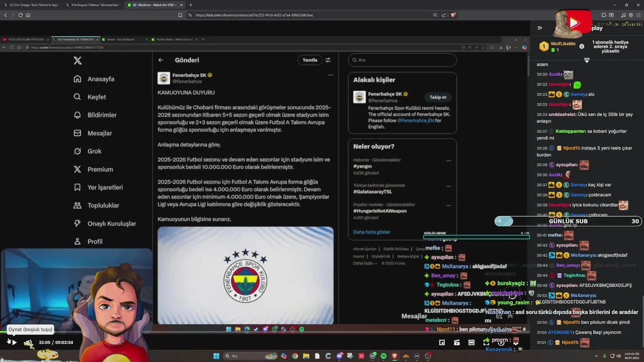Open Windows Start menu on taskbar

(x=216, y=356)
